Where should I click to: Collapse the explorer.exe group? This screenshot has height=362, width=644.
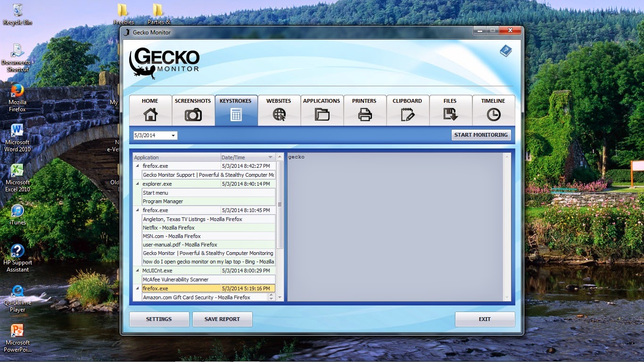click(138, 184)
